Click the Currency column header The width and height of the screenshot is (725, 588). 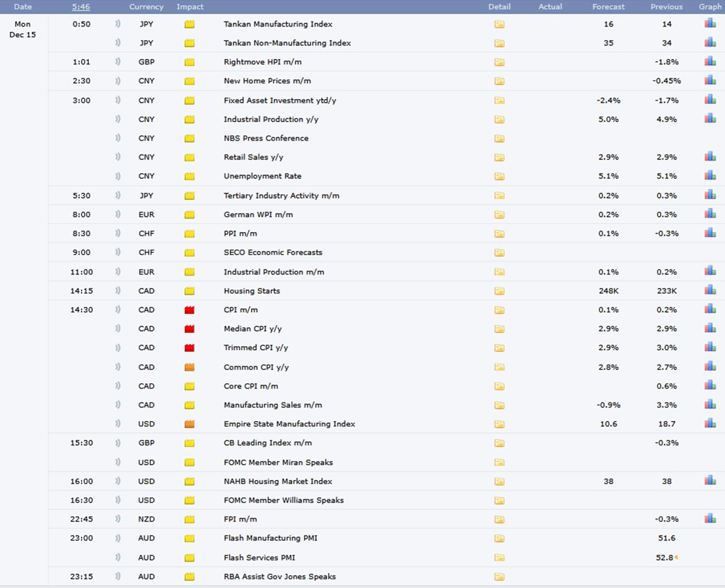tap(146, 7)
